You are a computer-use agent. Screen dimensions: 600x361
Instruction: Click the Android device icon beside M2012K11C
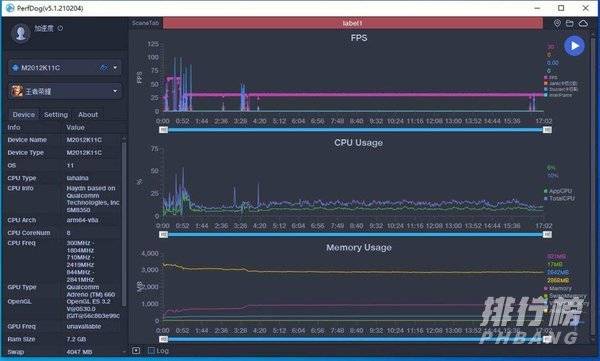click(15, 68)
